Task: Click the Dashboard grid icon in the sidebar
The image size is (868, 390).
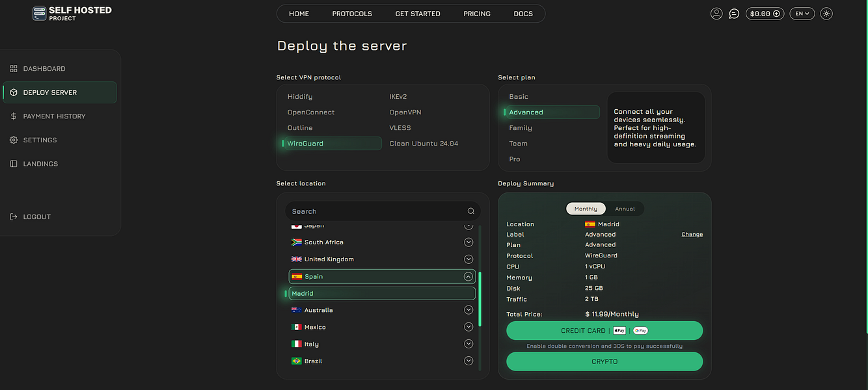Action: tap(14, 68)
